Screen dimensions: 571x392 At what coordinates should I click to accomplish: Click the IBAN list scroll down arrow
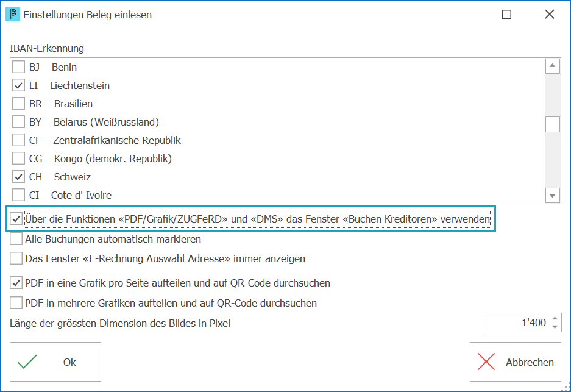pyautogui.click(x=553, y=196)
